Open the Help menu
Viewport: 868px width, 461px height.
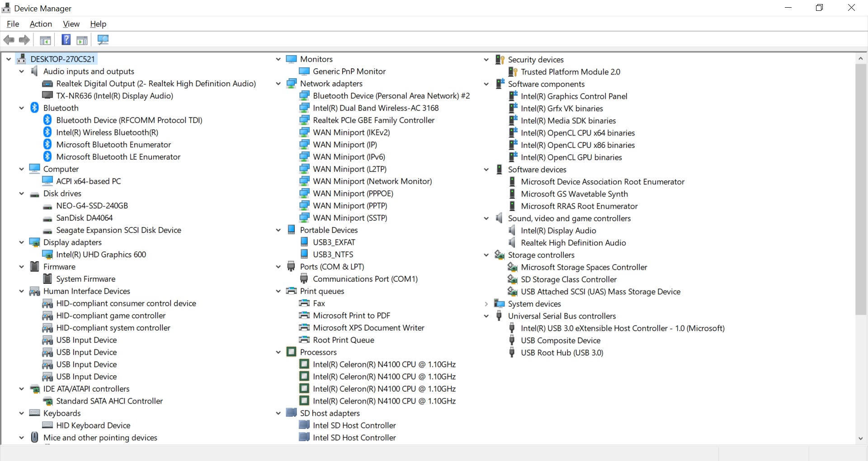tap(98, 24)
